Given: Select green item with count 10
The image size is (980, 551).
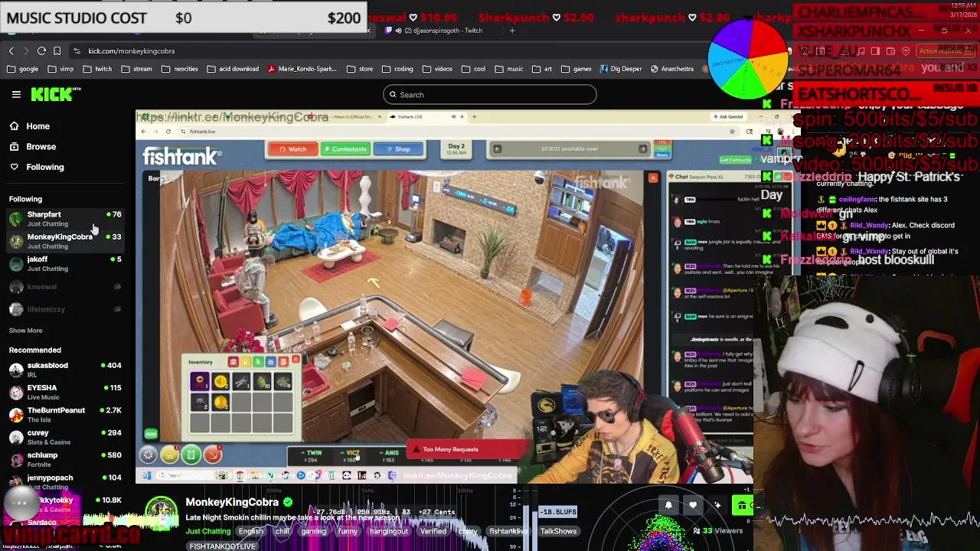Looking at the screenshot, I should click(x=262, y=380).
